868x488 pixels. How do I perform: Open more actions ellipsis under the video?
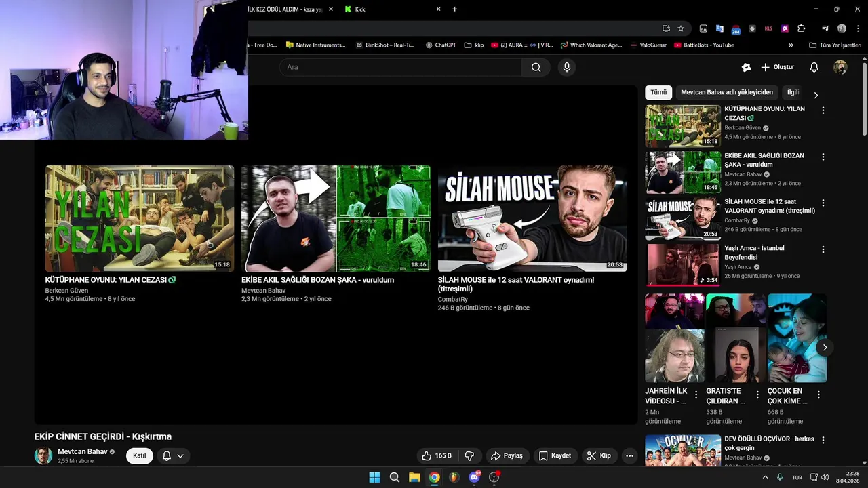(x=629, y=455)
